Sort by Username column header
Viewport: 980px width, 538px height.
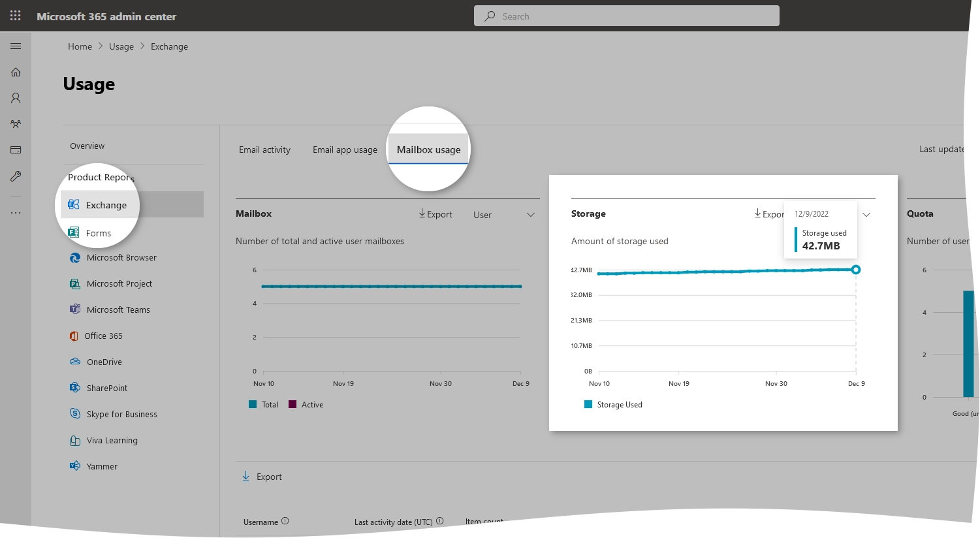261,522
